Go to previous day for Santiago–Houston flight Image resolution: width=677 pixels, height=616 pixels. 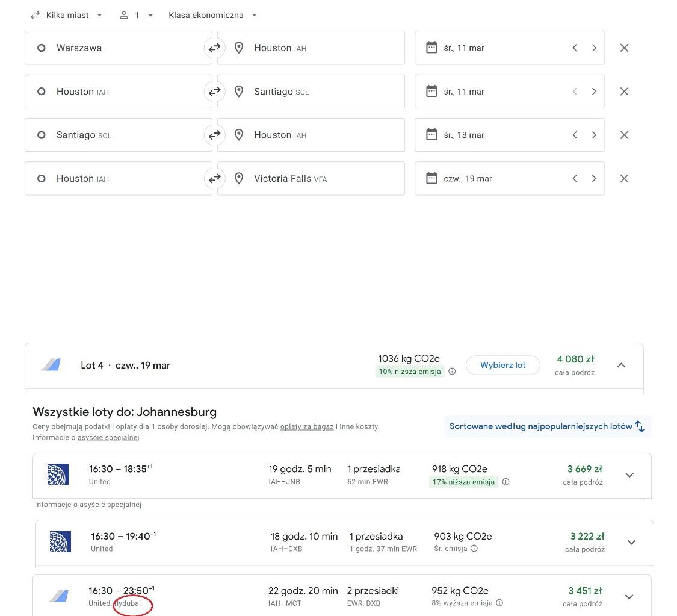tap(575, 135)
